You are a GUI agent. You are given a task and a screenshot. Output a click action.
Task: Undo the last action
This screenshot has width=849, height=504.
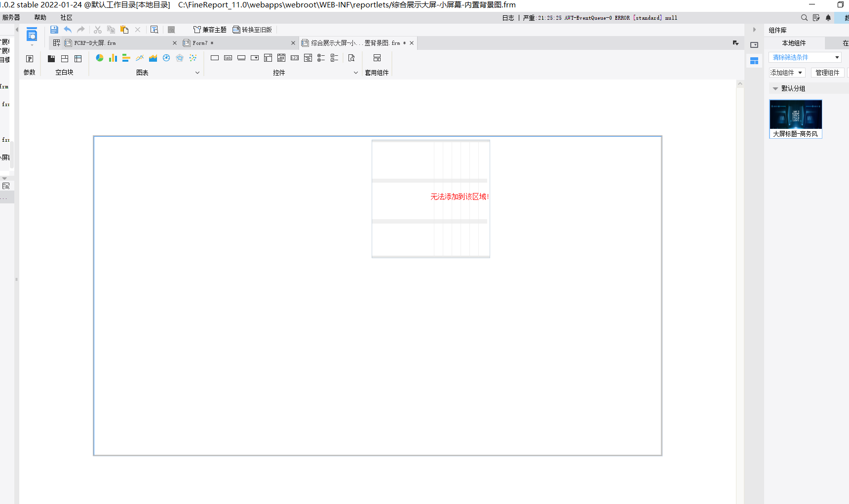(68, 30)
